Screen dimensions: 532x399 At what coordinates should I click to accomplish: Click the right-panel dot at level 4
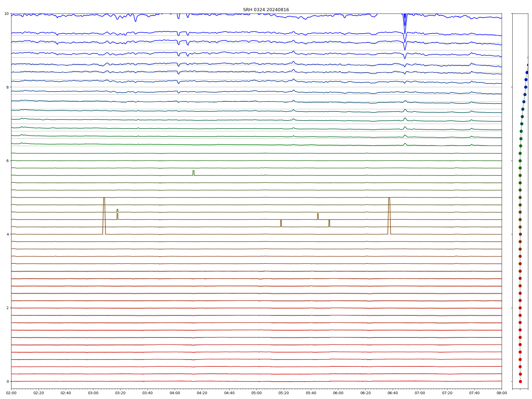tap(520, 234)
